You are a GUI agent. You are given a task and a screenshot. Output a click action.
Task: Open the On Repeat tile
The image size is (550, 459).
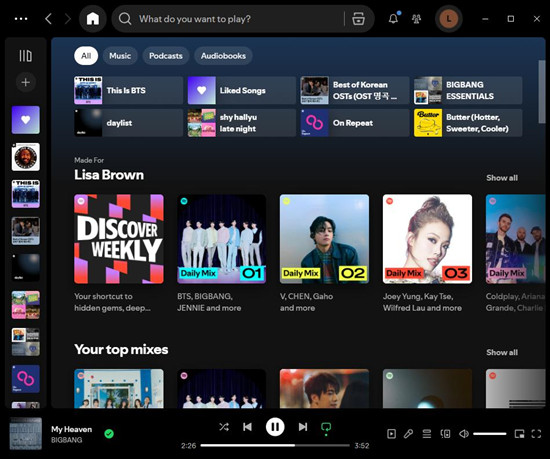355,123
